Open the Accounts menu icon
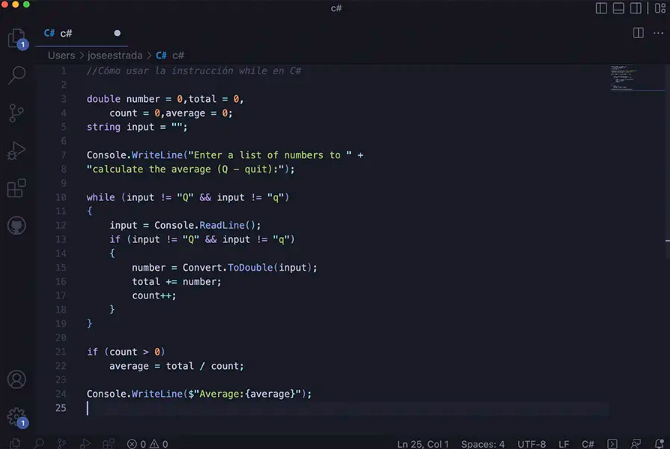670x449 pixels. click(x=17, y=379)
